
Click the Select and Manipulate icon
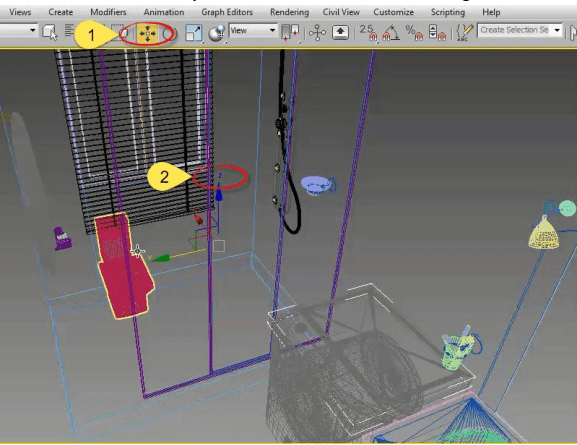coord(317,32)
